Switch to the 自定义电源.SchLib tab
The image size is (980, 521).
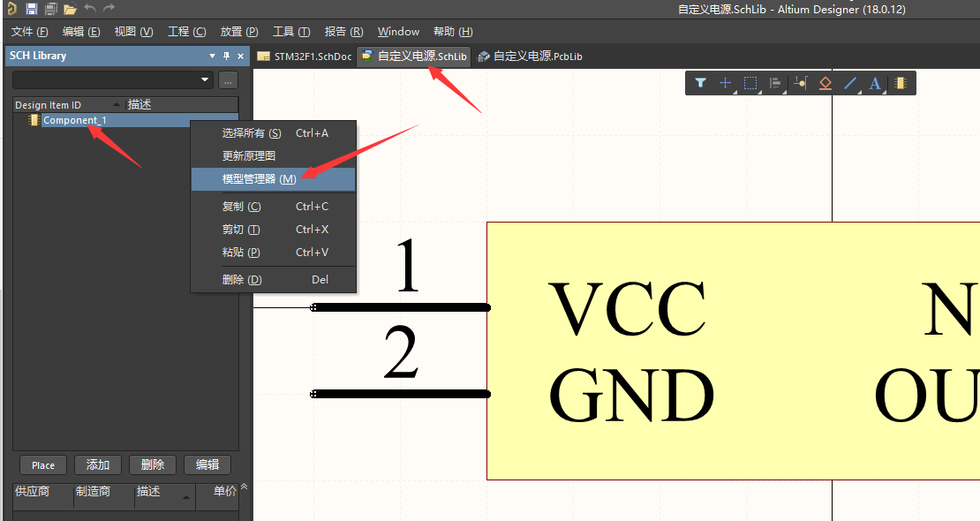414,57
